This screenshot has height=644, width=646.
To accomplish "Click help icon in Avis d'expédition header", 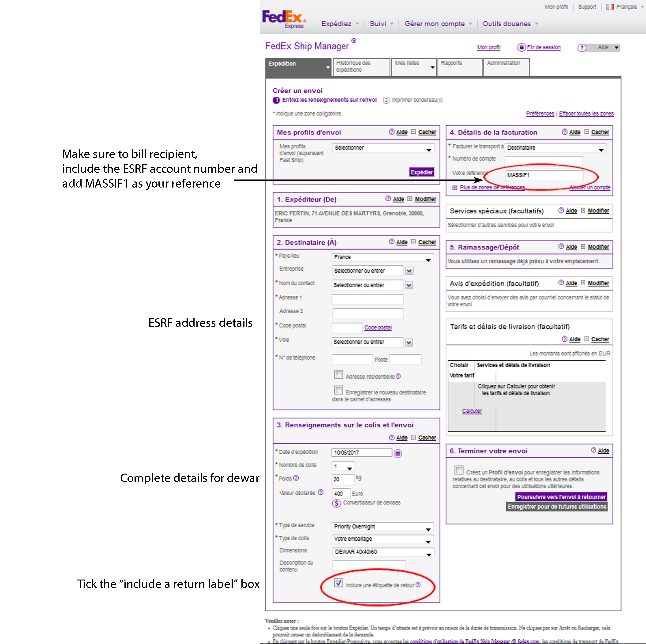I will click(x=561, y=282).
